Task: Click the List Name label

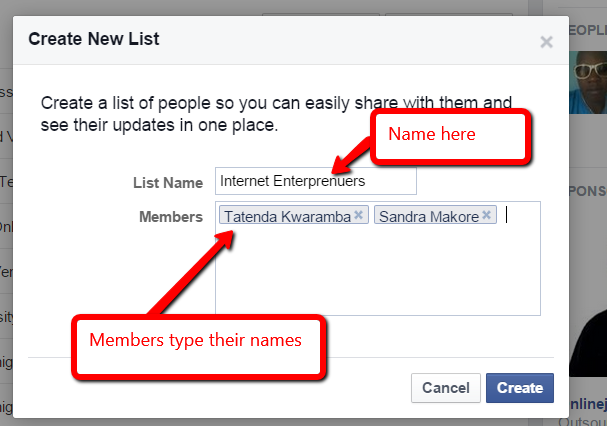Action: pos(168,183)
